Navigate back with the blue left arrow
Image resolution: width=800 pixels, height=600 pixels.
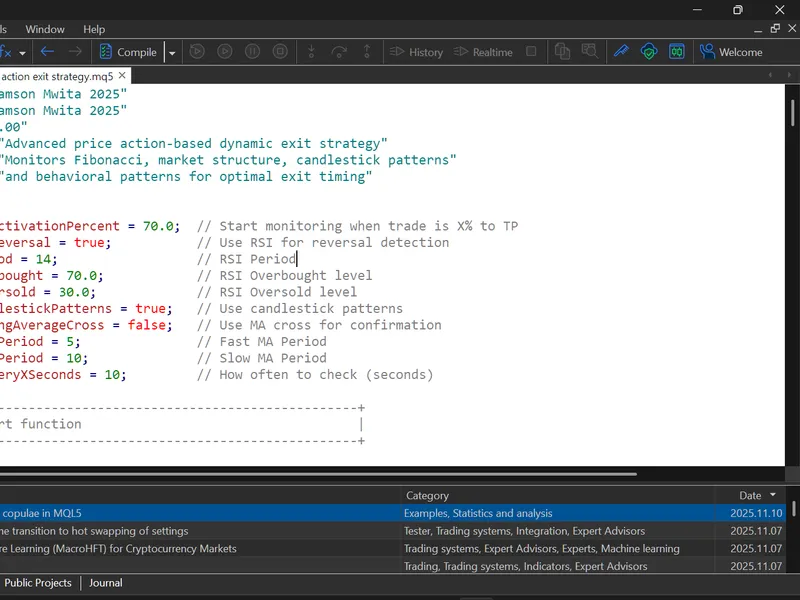tap(47, 52)
